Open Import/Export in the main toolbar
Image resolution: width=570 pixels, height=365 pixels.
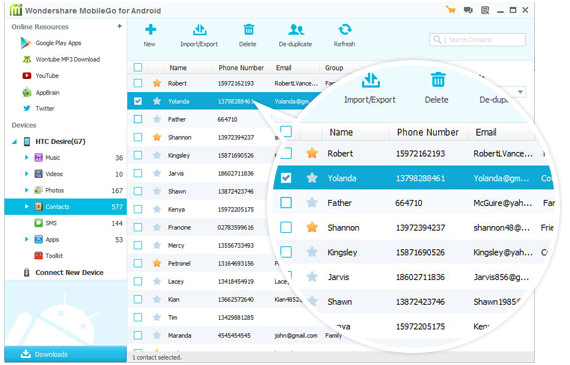pos(199,35)
